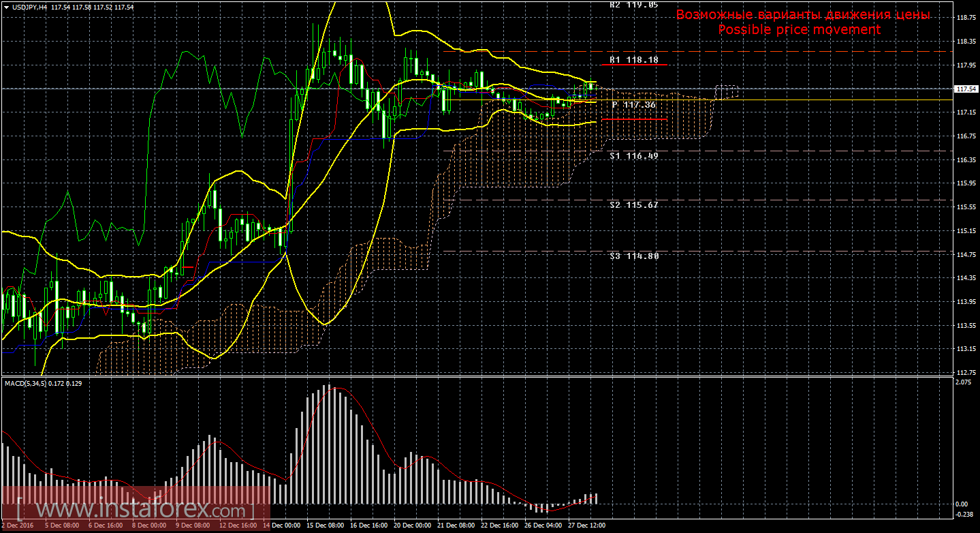980x533 pixels.
Task: Click the 2.075 value on MACD scale
Action: click(x=963, y=382)
